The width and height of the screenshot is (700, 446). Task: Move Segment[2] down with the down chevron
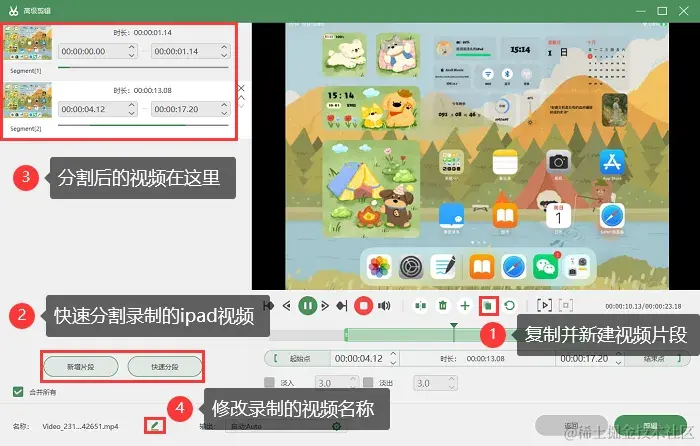point(241,106)
